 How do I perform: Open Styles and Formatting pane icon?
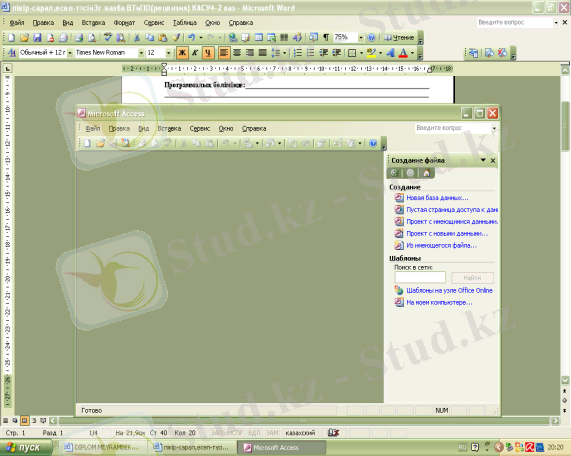pos(12,53)
